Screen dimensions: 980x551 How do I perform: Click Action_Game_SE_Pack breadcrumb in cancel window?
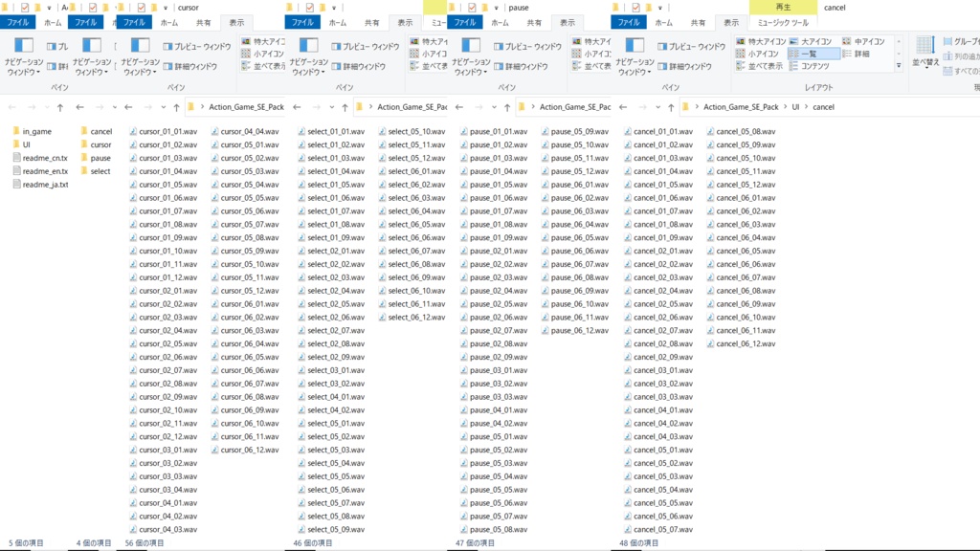pyautogui.click(x=741, y=107)
